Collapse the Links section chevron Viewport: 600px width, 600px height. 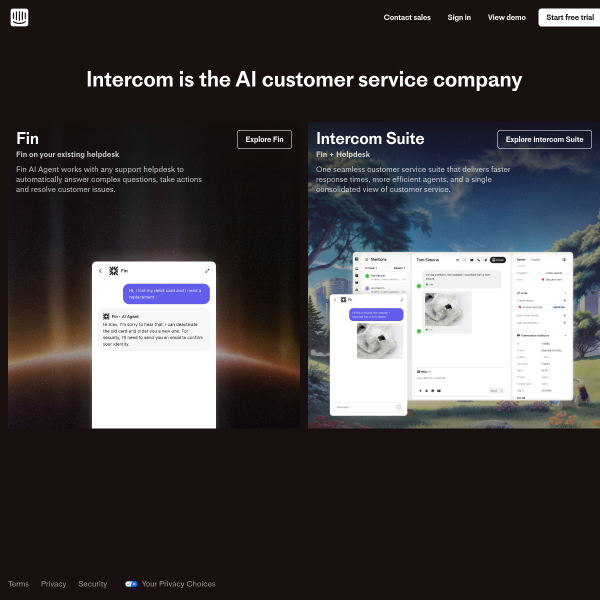[565, 293]
